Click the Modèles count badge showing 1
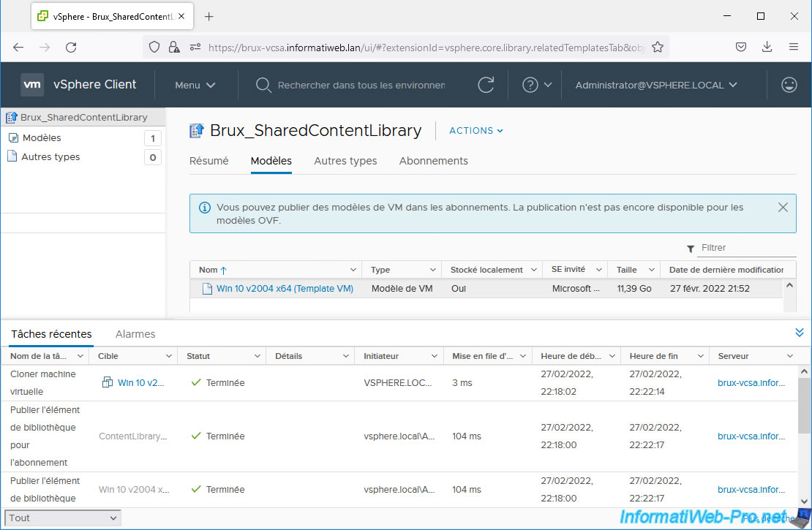The height and width of the screenshot is (530, 812). [153, 138]
